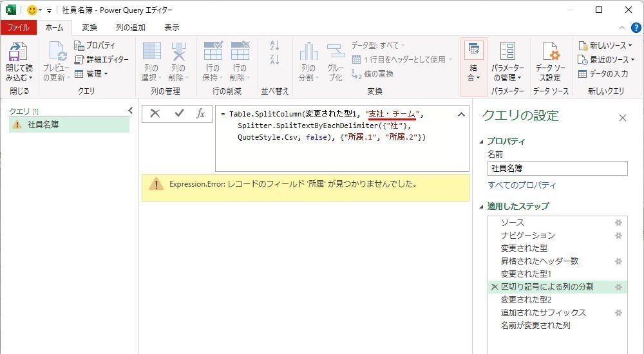This screenshot has height=354, width=644.
Task: Open データソース設定
Action: point(551,62)
